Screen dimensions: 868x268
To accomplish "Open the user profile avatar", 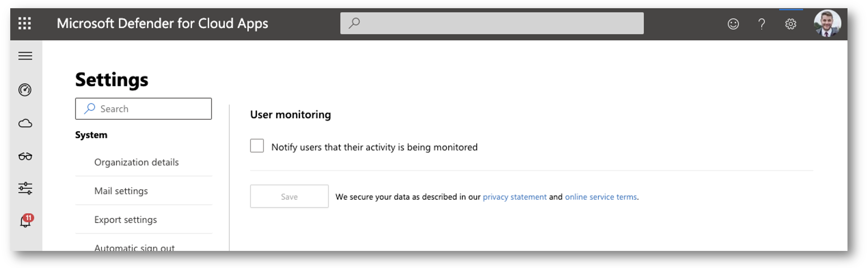I will tap(827, 23).
